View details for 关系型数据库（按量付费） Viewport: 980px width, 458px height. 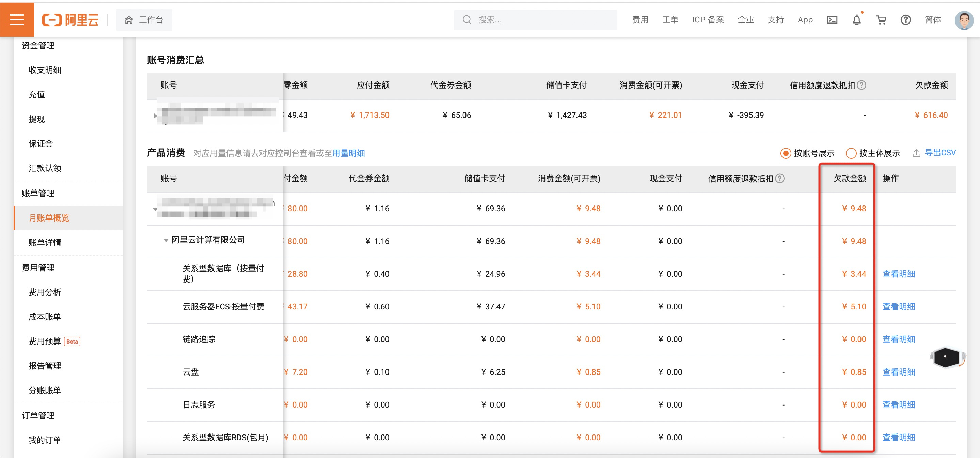899,274
